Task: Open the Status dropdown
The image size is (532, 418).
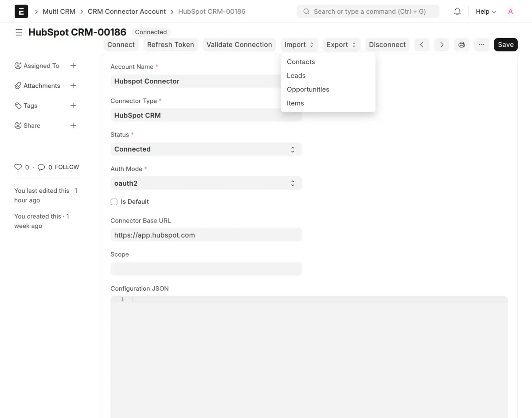Action: pyautogui.click(x=206, y=149)
